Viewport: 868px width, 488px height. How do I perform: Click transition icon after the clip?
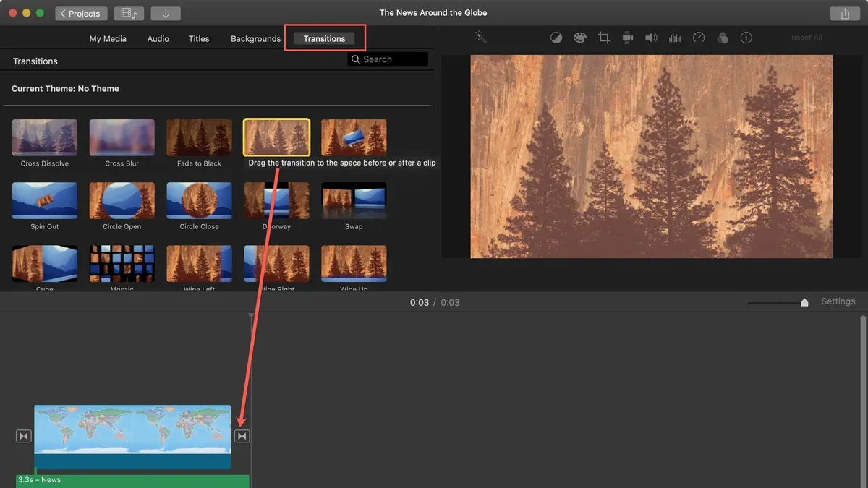click(x=242, y=436)
